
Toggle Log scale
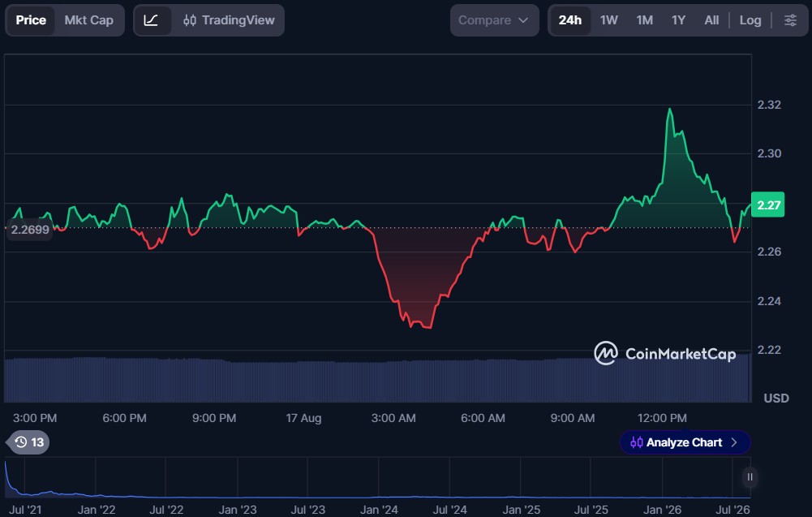pyautogui.click(x=750, y=20)
